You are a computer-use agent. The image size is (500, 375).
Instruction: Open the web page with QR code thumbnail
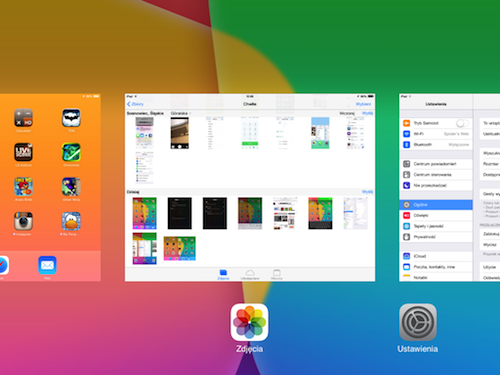point(285,213)
